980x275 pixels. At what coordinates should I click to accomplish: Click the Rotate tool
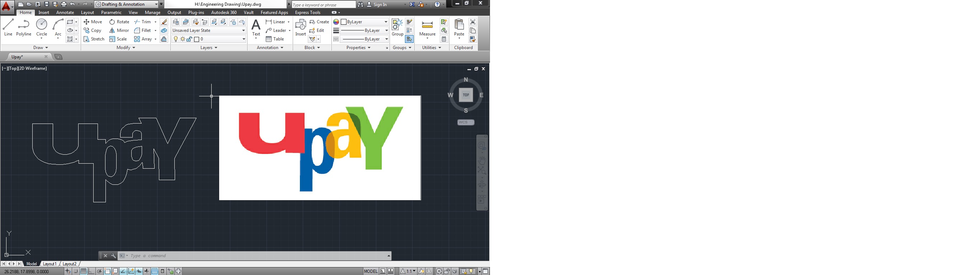click(119, 21)
